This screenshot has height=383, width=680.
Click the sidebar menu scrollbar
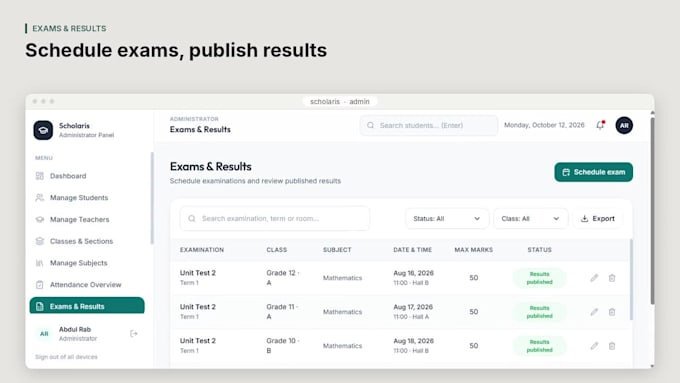point(152,198)
